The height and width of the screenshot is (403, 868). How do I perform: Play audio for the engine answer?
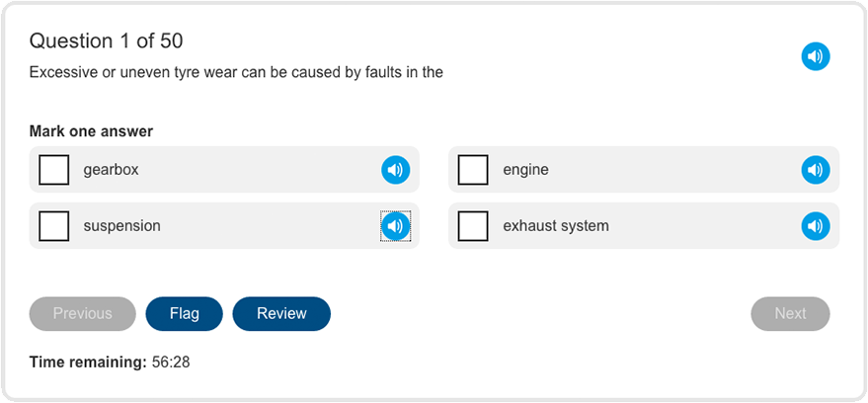click(816, 170)
